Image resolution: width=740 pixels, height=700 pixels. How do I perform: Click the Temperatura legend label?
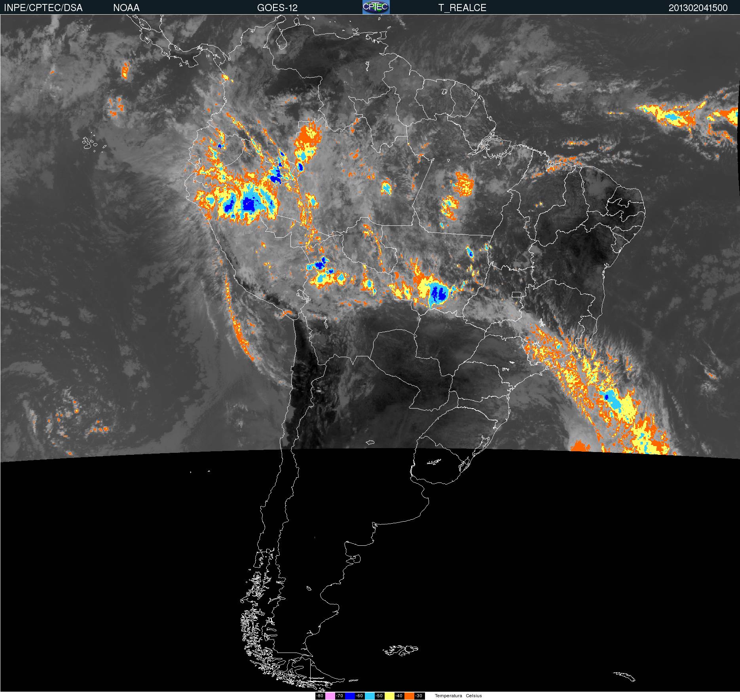[x=448, y=696]
